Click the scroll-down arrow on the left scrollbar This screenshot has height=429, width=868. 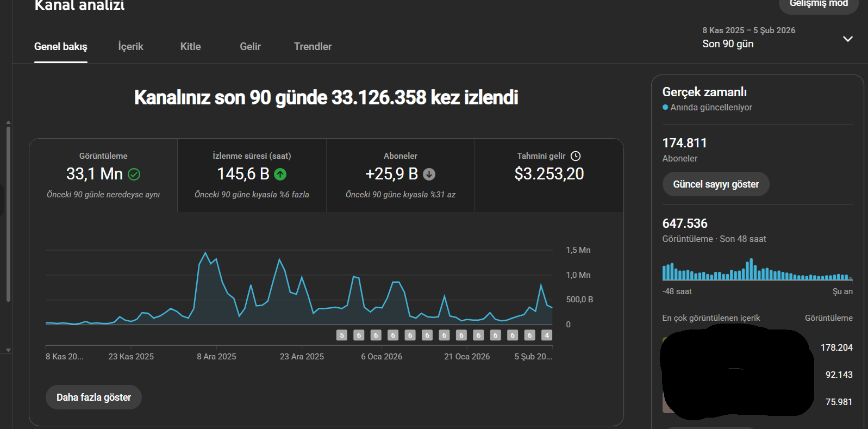8,350
